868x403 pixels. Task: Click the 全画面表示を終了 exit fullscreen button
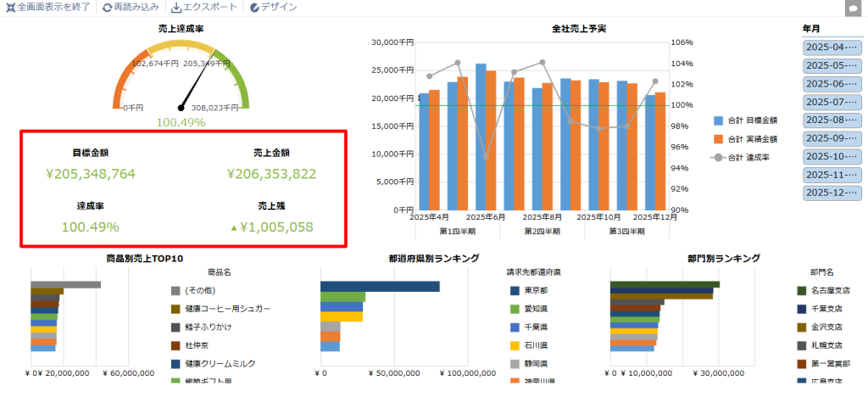click(47, 7)
